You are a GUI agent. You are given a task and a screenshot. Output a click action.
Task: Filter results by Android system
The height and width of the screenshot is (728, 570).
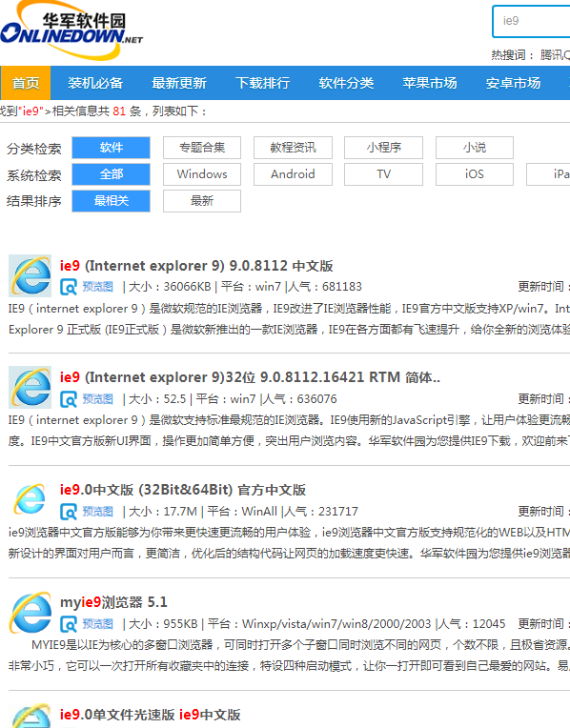294,174
